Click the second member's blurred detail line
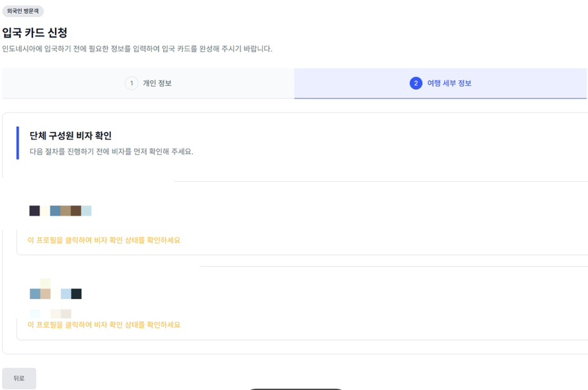Image resolution: width=588 pixels, height=390 pixels. 50,313
